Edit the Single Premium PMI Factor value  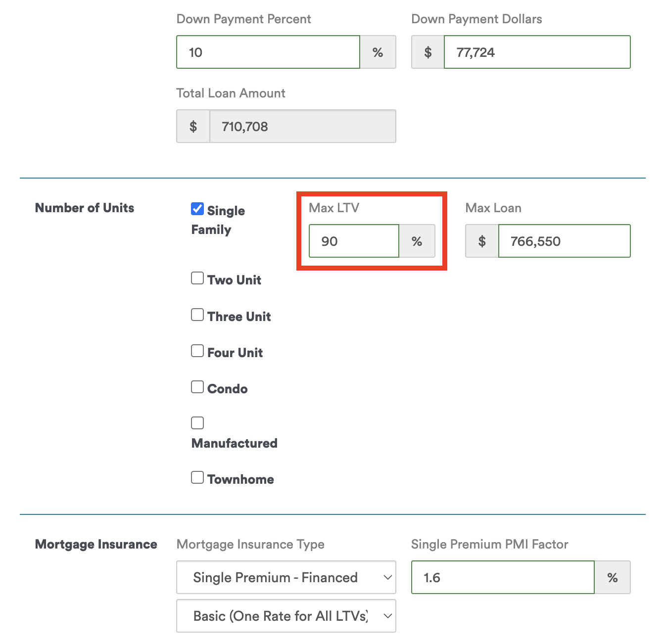503,577
